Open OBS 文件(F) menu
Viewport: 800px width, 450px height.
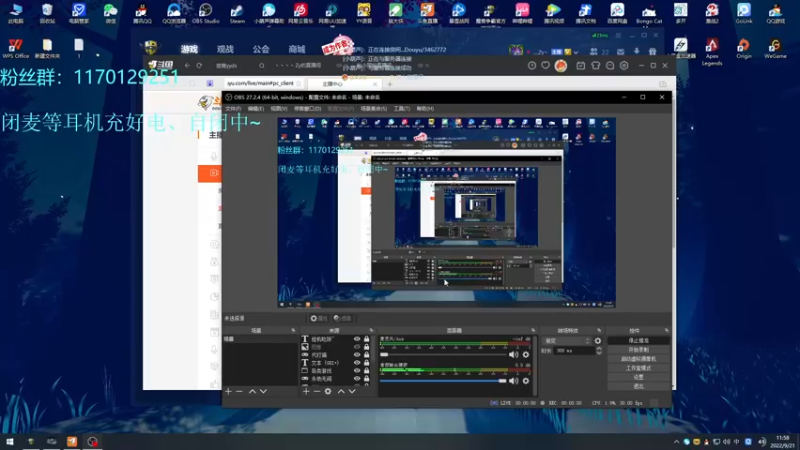tap(233, 109)
